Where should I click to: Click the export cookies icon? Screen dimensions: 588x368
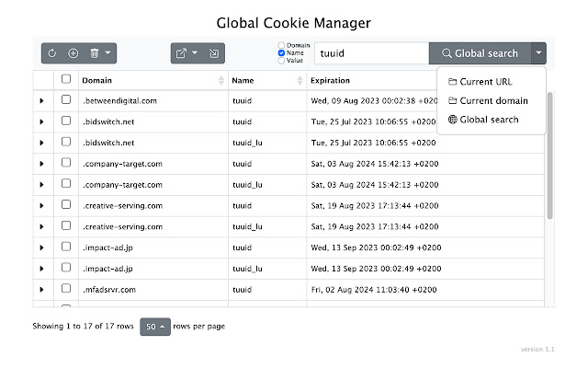(181, 53)
